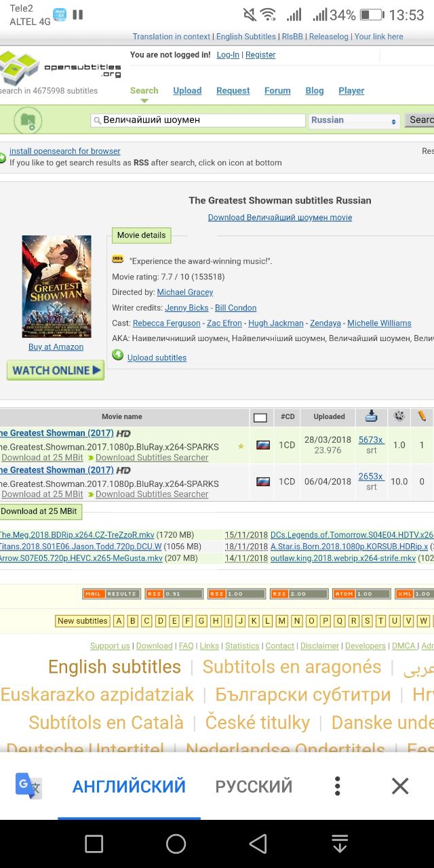
Task: Click English subtitles language link
Action: click(115, 667)
